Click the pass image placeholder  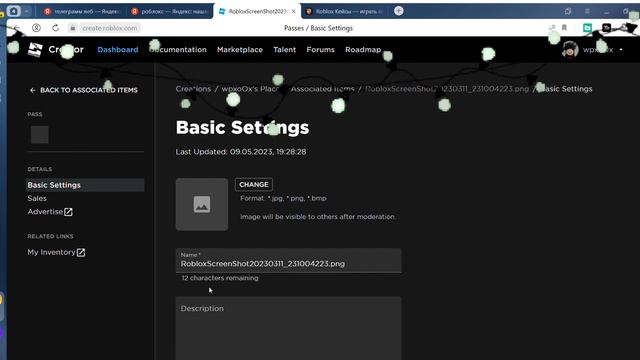[202, 204]
